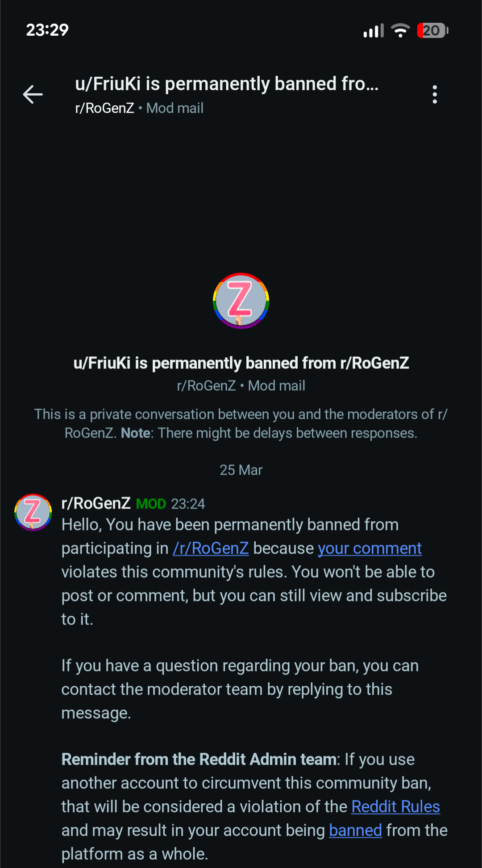Tap the large RoGenZ community avatar
The width and height of the screenshot is (482, 868).
point(241,300)
